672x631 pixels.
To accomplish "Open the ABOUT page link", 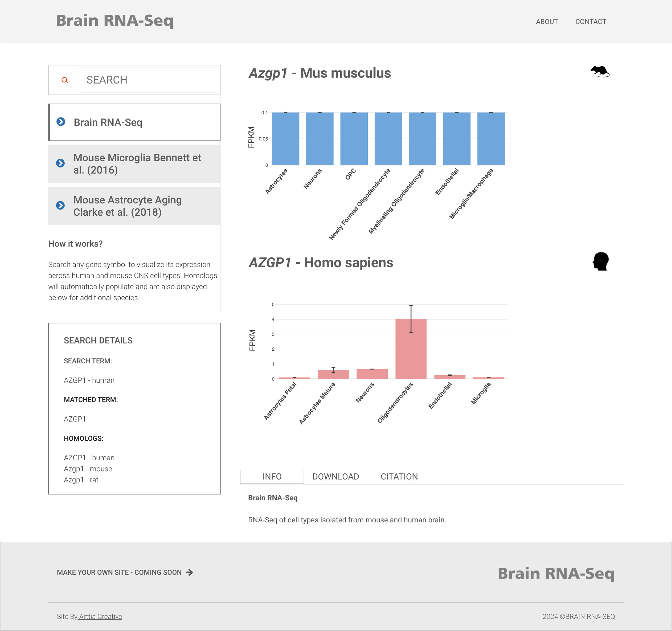I will pos(547,22).
